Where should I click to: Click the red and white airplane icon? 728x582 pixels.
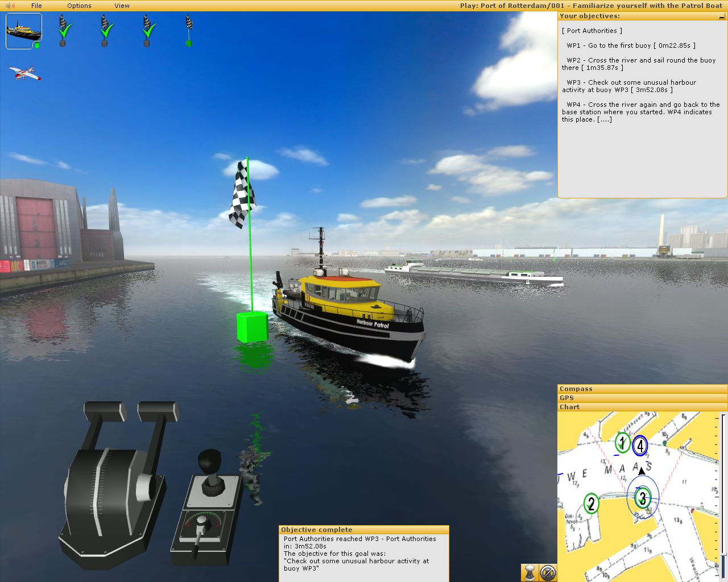pyautogui.click(x=24, y=73)
